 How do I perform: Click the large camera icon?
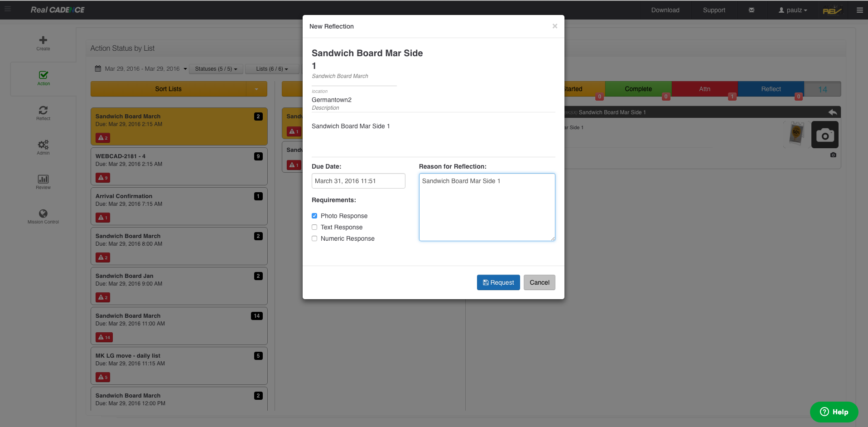[825, 135]
